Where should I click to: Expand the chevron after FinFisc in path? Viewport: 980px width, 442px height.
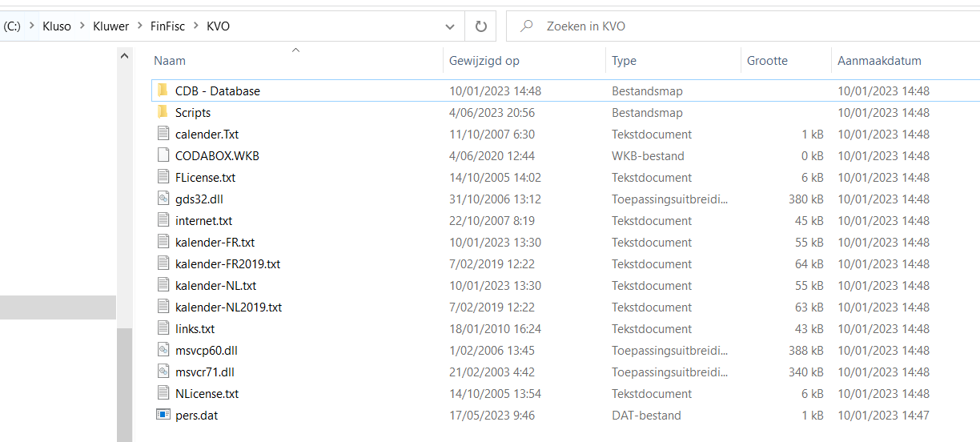pyautogui.click(x=196, y=26)
